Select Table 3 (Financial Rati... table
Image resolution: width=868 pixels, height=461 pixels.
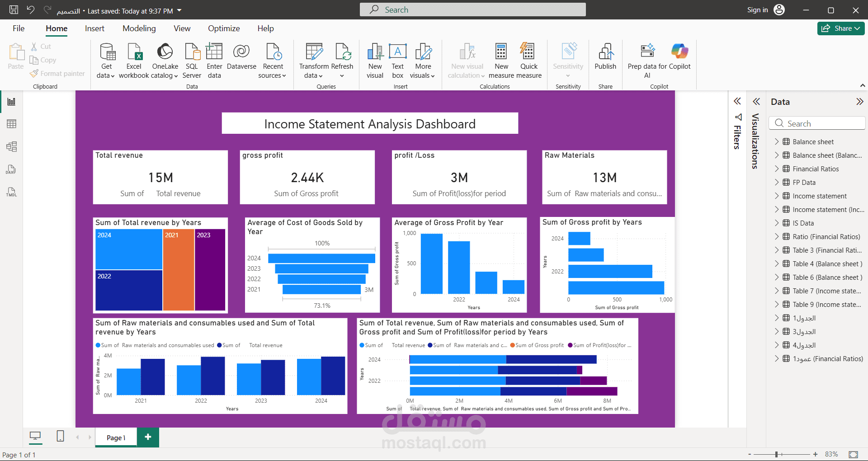click(827, 250)
